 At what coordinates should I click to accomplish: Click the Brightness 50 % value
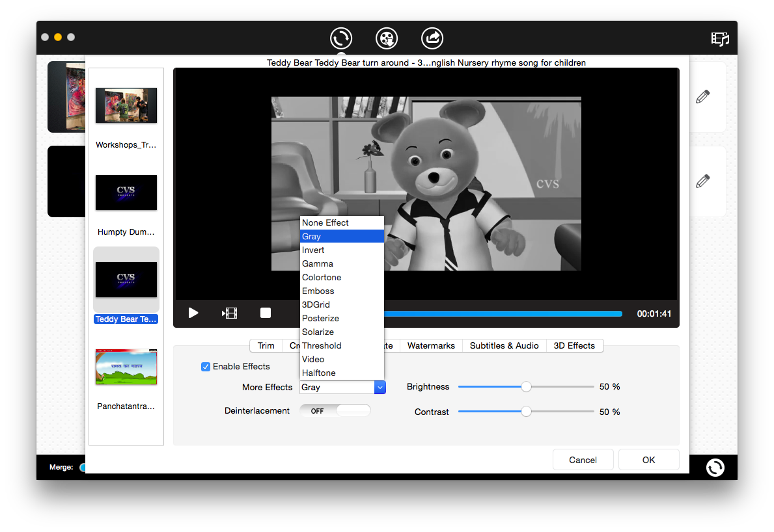[x=609, y=387]
